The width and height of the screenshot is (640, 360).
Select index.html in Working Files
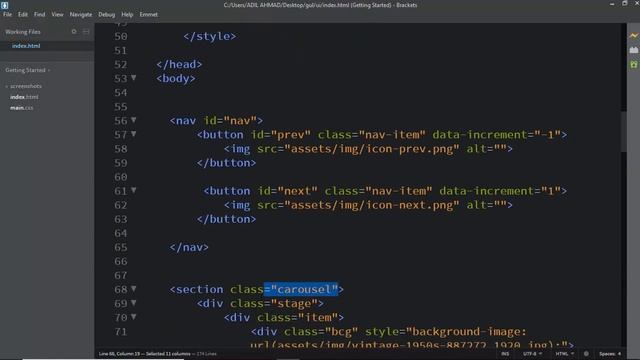[26, 46]
